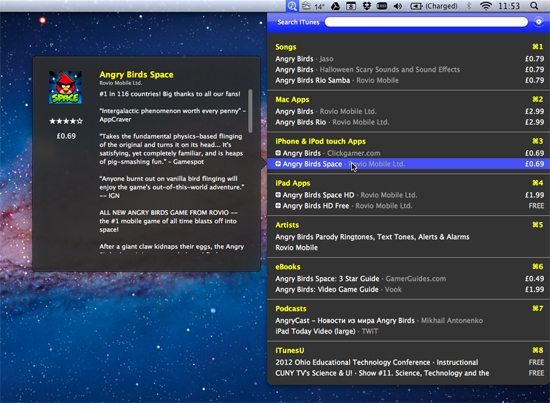Screen dimensions: 550x403
Task: Open the iPad Apps category header
Action: click(293, 183)
